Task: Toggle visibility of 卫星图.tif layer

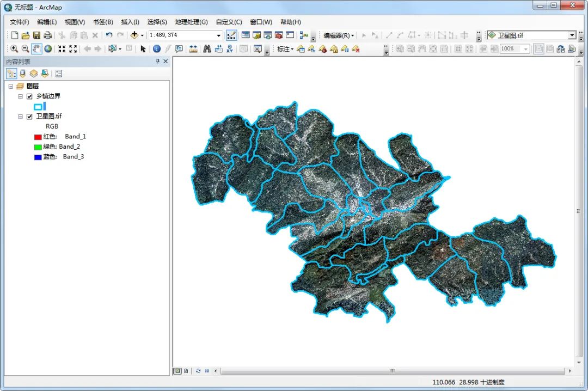Action: tap(29, 116)
